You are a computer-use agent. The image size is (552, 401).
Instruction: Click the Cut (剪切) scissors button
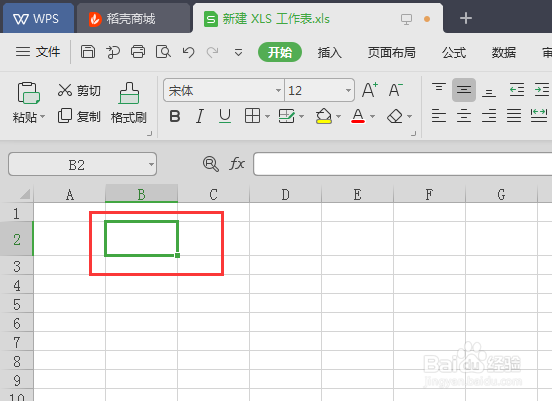click(x=79, y=90)
